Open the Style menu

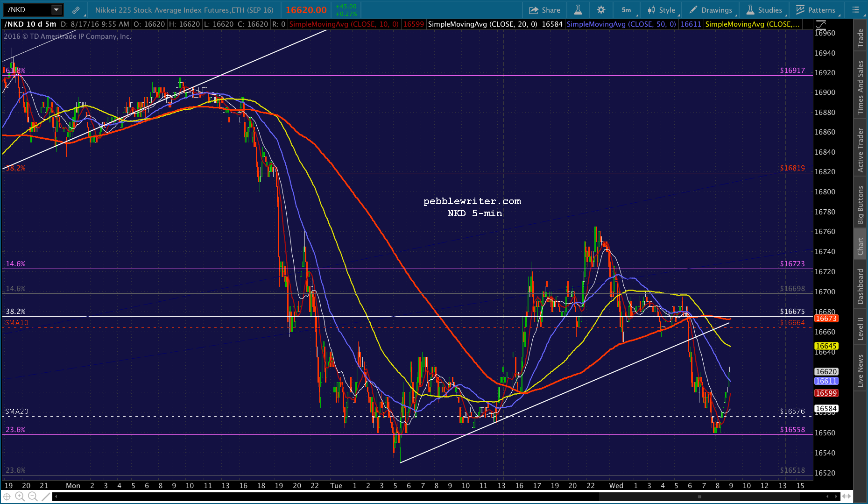point(662,10)
